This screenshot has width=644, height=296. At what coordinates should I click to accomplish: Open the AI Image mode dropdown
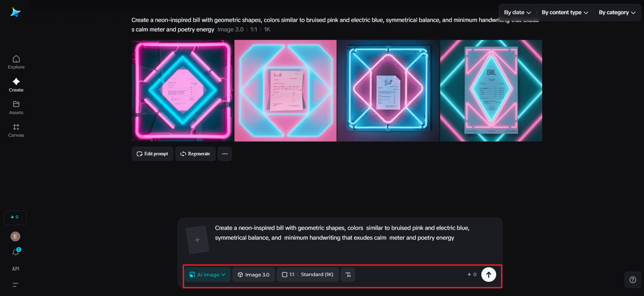pos(207,275)
